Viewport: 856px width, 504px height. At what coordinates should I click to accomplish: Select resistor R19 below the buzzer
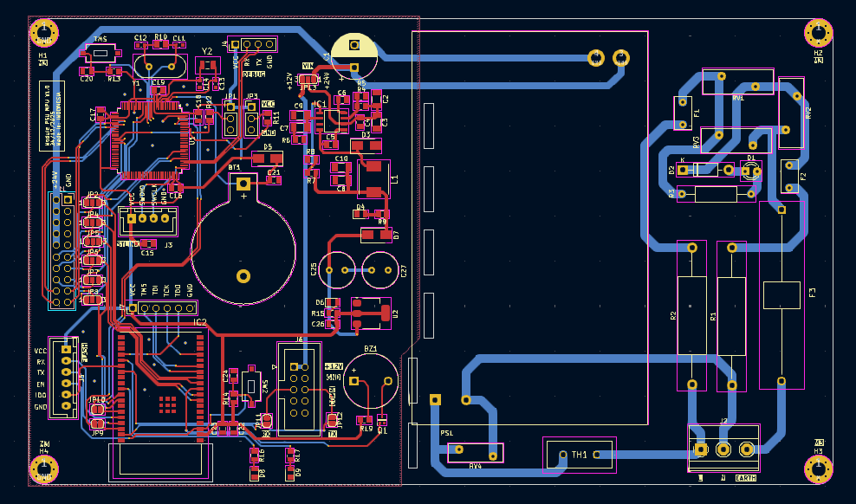point(364,420)
